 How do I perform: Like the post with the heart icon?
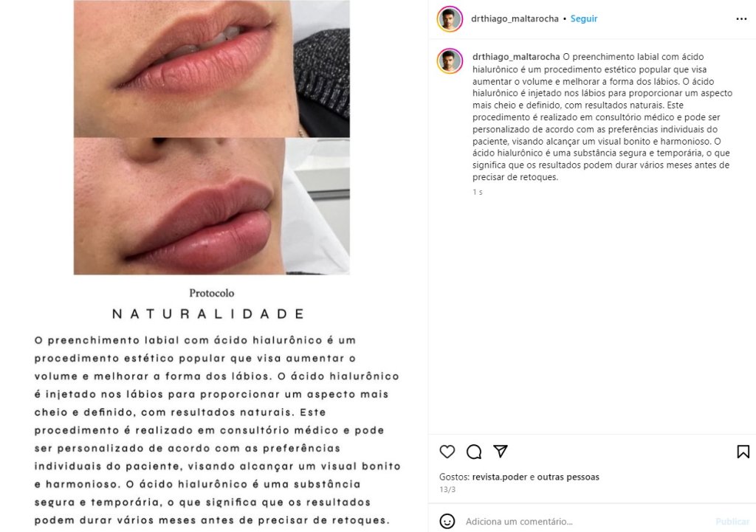pos(447,452)
